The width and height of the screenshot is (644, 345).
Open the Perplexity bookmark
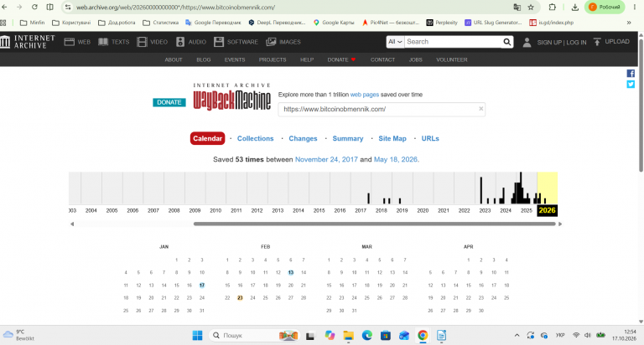442,23
